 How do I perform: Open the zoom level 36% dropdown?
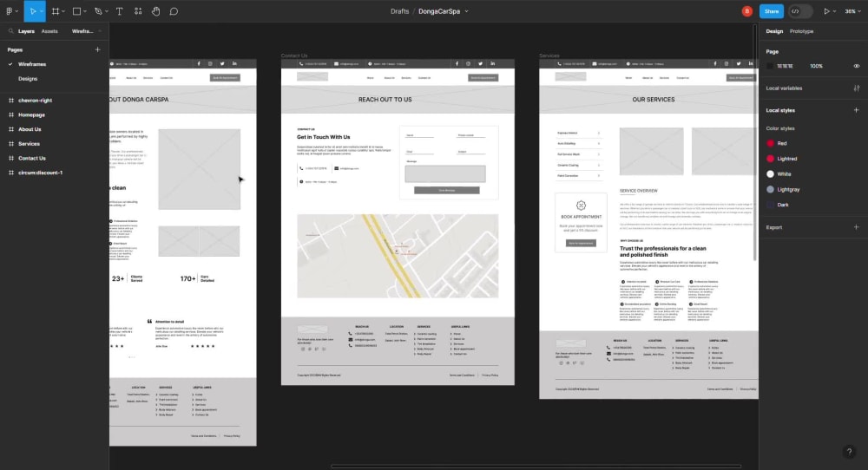pos(852,11)
